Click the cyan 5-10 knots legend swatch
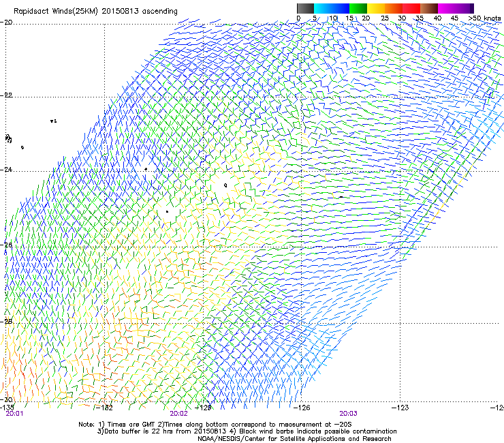504x443 pixels. pos(323,8)
